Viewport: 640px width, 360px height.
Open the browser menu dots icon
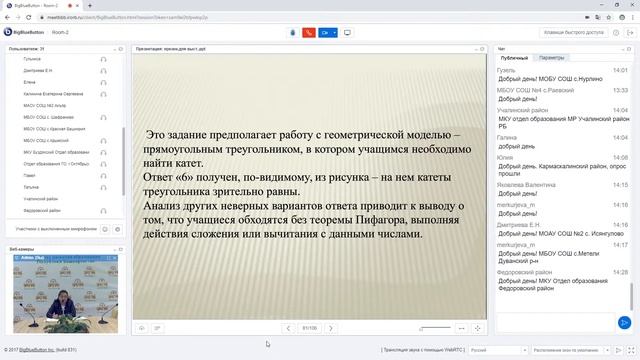pos(633,18)
